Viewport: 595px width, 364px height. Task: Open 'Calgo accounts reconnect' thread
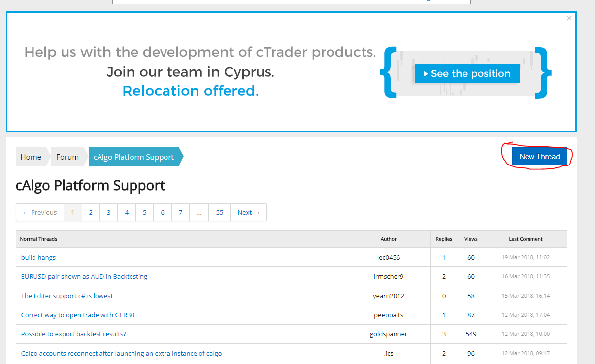[122, 353]
